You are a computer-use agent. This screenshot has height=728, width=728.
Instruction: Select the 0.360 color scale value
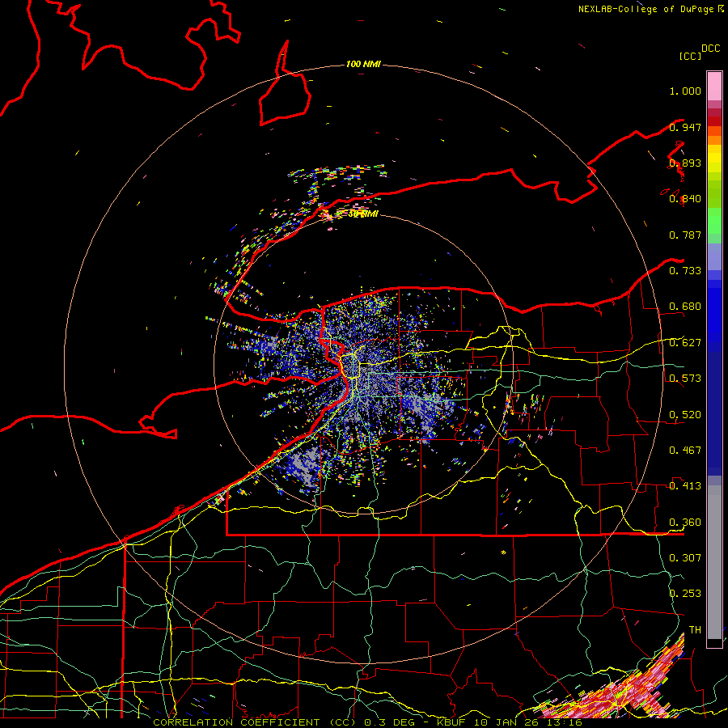pos(685,523)
